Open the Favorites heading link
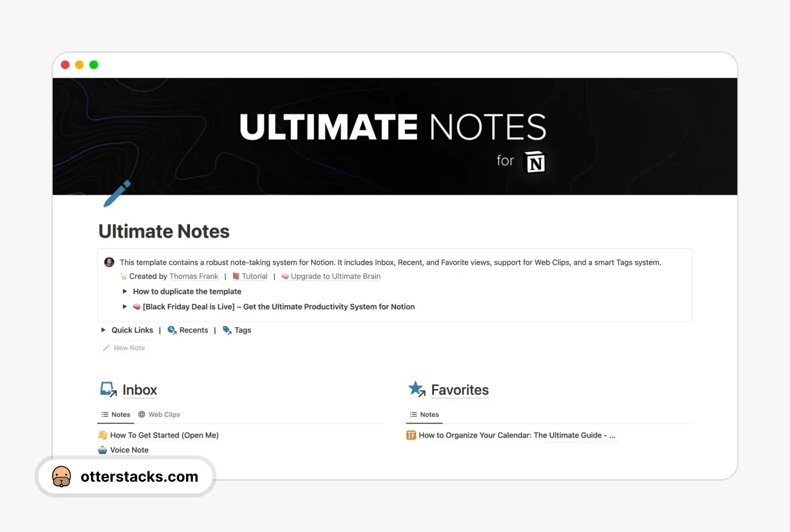This screenshot has width=790, height=532. 460,390
